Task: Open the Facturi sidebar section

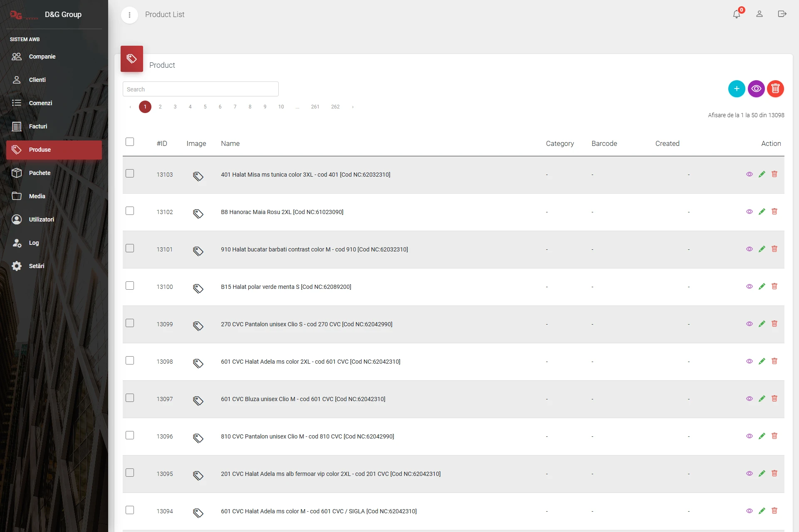Action: 38,126
